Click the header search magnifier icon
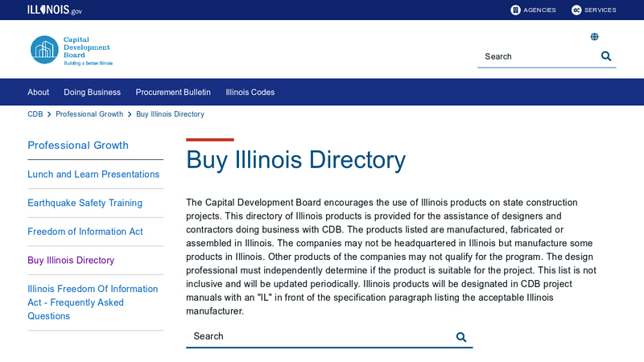Viewport: 644px width, 362px height. point(606,56)
